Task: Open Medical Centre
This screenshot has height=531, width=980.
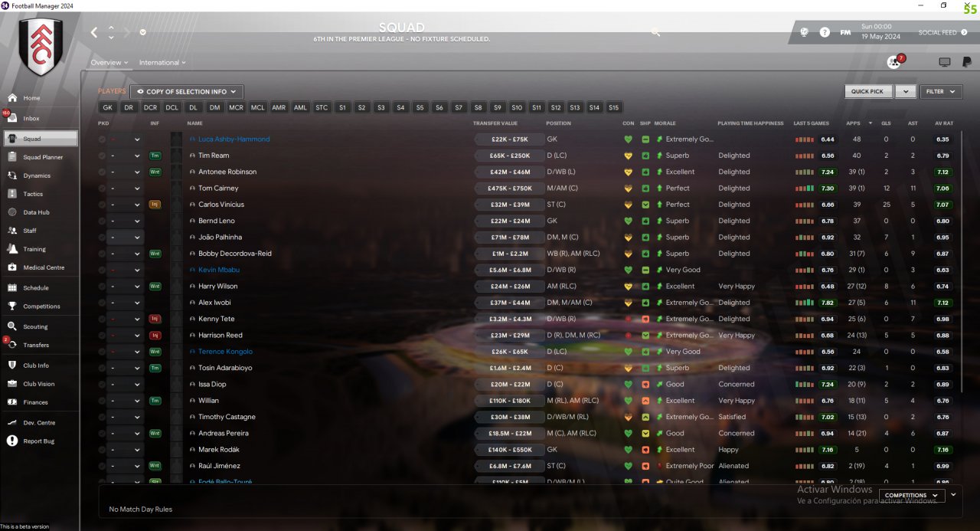Action: (x=40, y=267)
